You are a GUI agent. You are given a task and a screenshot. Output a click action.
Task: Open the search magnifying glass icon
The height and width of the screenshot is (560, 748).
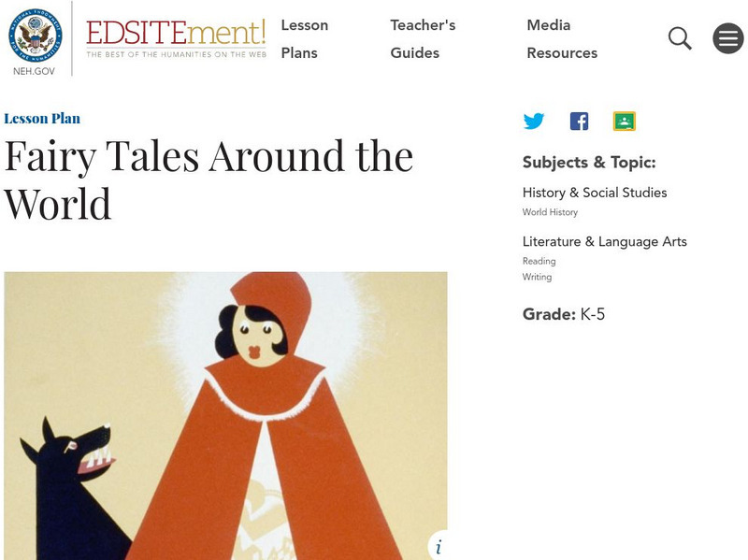pos(680,38)
